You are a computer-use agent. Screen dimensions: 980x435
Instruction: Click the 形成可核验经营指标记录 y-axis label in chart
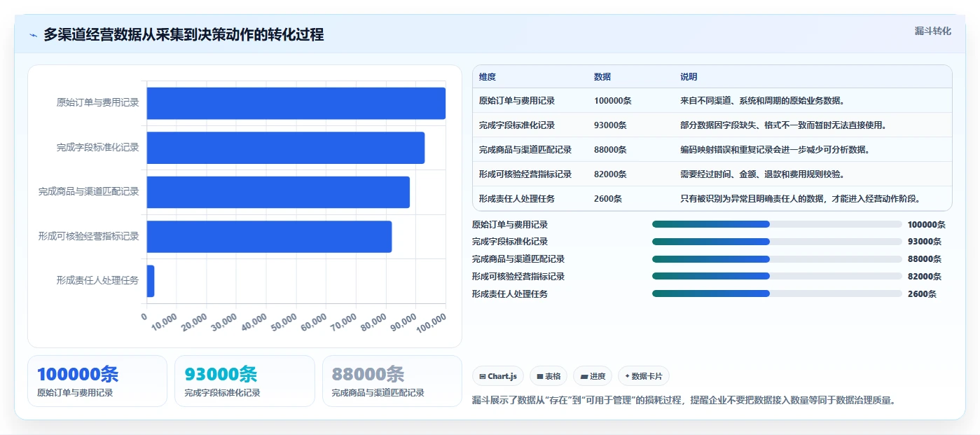click(89, 237)
